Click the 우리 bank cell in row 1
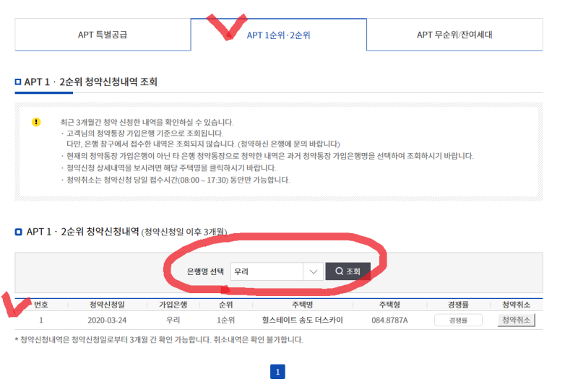Screen dimensions: 578x392 [x=173, y=320]
